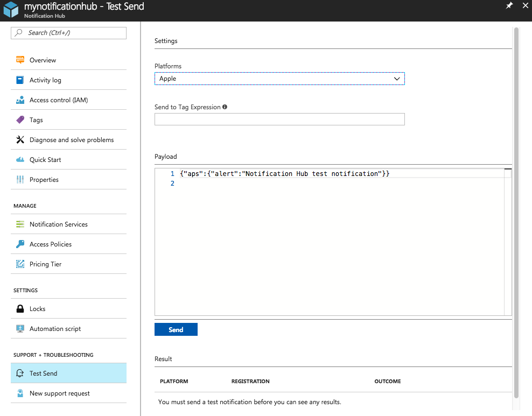Click the Overview icon in sidebar
This screenshot has height=416, width=532.
tap(20, 60)
